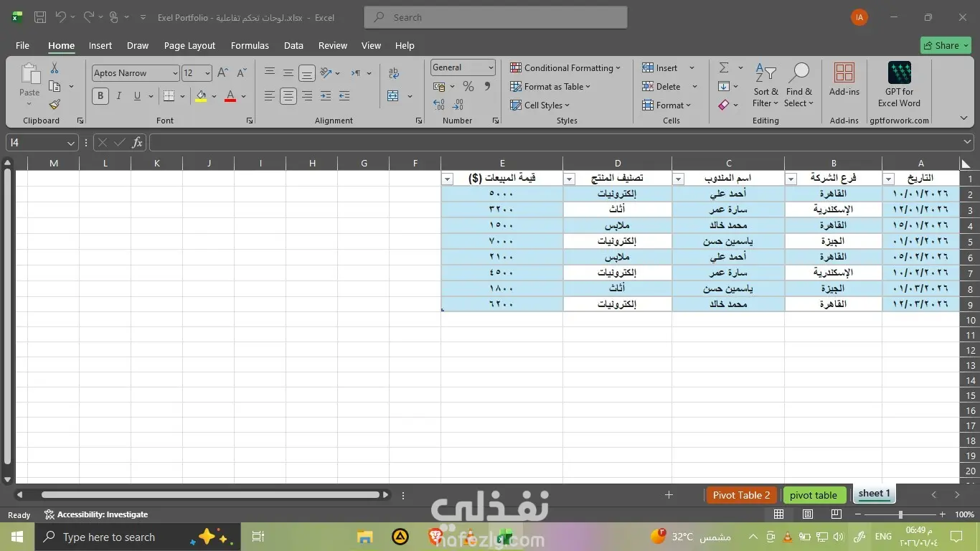Open Conditional Formatting dropdown
The height and width of the screenshot is (551, 980).
[565, 67]
